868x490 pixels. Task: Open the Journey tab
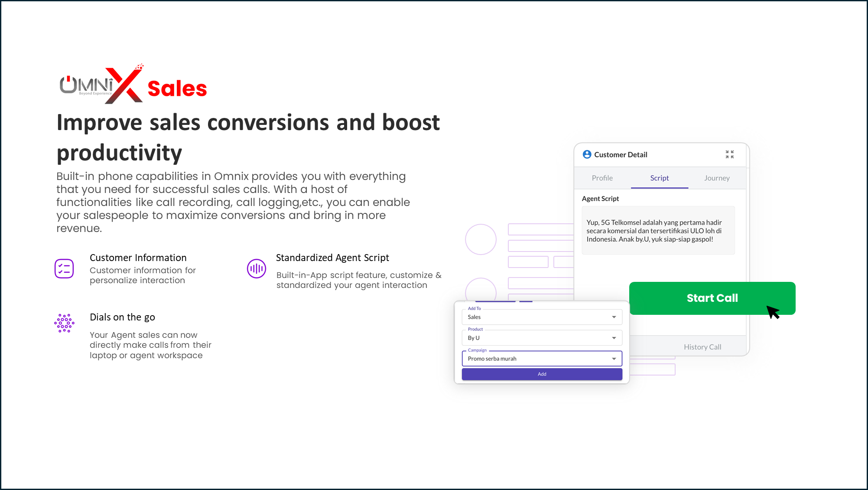717,178
